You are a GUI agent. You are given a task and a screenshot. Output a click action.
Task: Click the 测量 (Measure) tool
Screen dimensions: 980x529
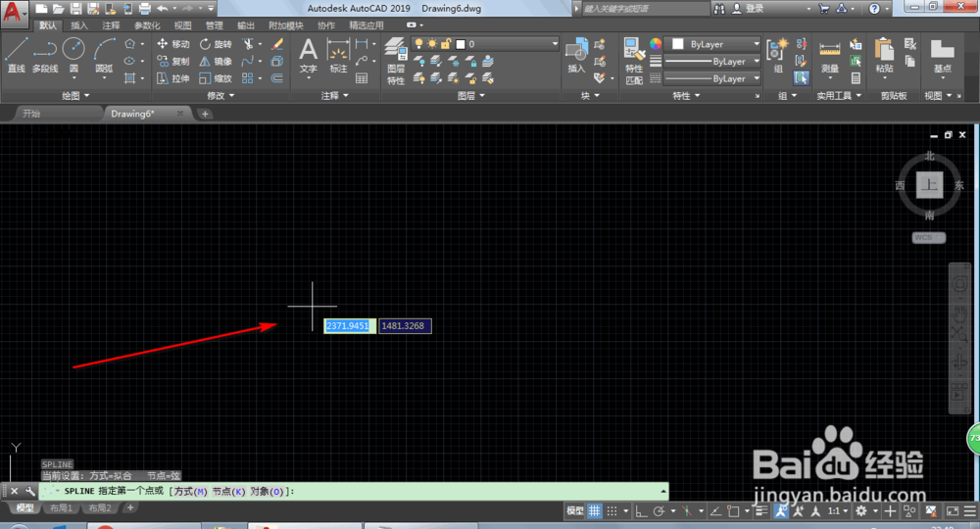point(829,58)
